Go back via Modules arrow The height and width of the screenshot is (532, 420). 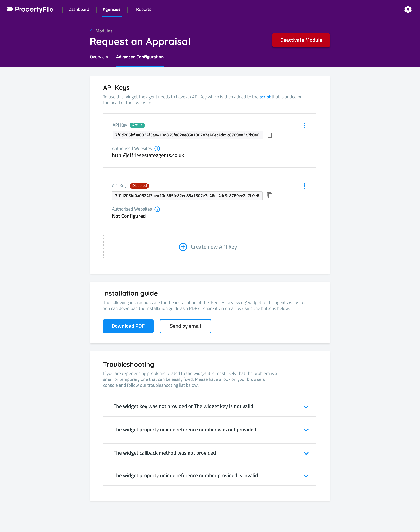[x=92, y=31]
